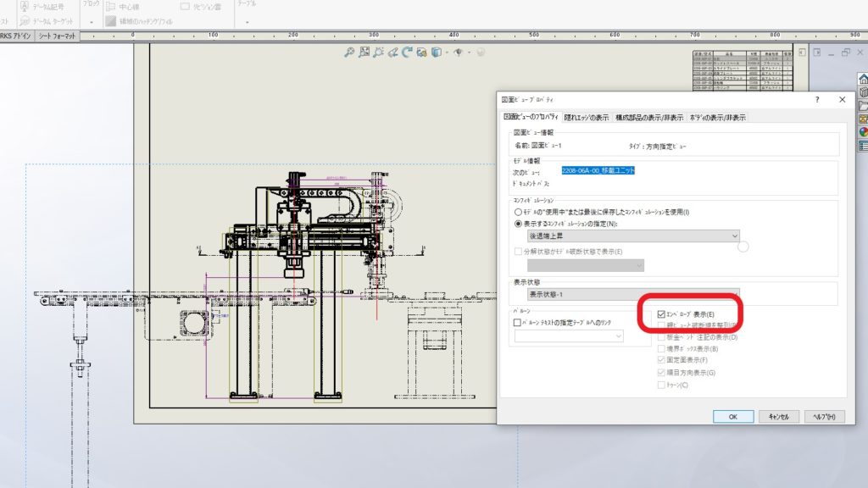Click the highlighted 2208-06A-00 model name field
Image resolution: width=868 pixels, height=488 pixels.
(x=598, y=170)
